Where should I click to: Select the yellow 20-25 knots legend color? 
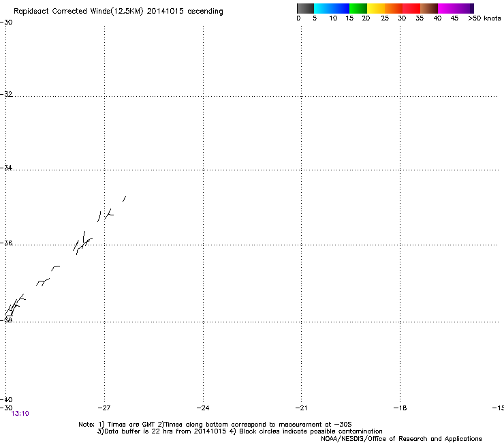376,8
